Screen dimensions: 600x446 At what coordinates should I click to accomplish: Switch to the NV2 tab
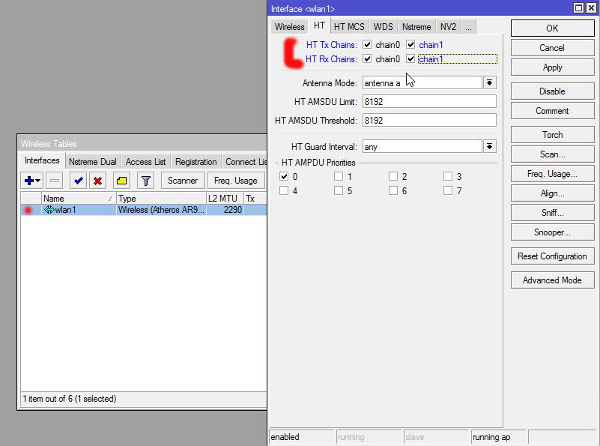pyautogui.click(x=448, y=27)
